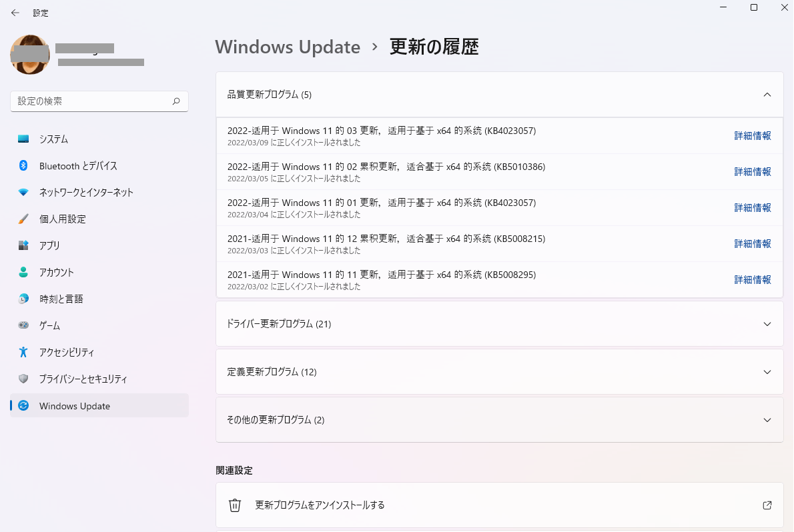Click the trash can uninstall icon
This screenshot has height=532, width=794.
(234, 505)
